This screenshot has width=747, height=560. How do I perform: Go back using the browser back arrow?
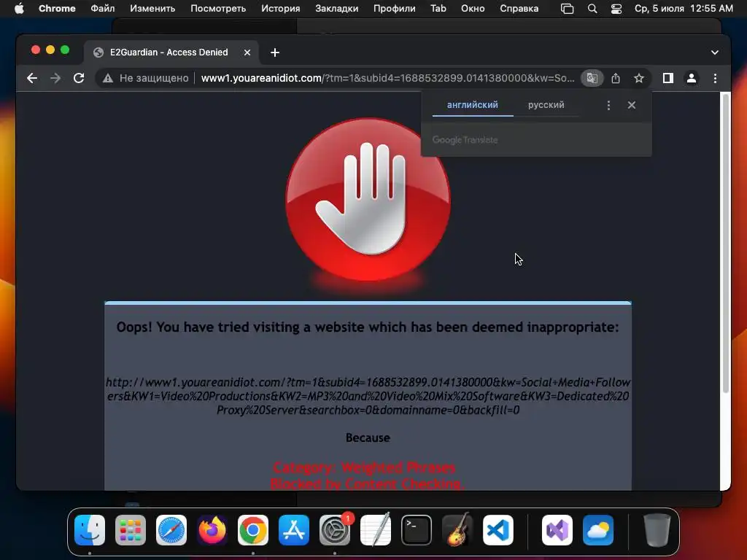click(x=32, y=78)
